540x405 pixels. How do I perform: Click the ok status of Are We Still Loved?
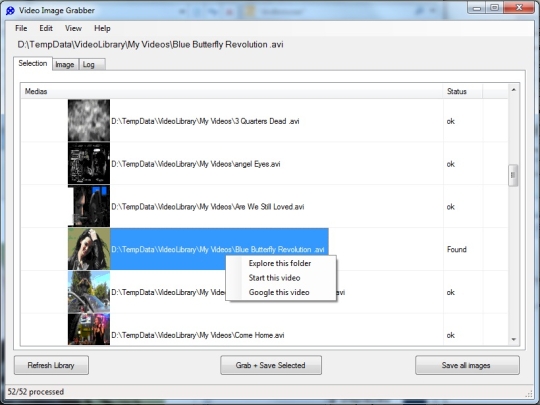point(451,207)
